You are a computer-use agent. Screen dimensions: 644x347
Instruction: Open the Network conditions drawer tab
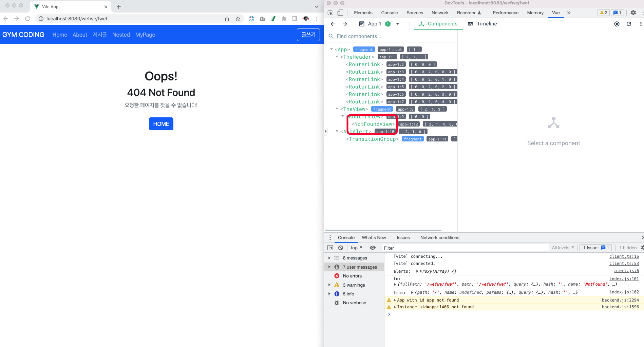click(x=440, y=238)
